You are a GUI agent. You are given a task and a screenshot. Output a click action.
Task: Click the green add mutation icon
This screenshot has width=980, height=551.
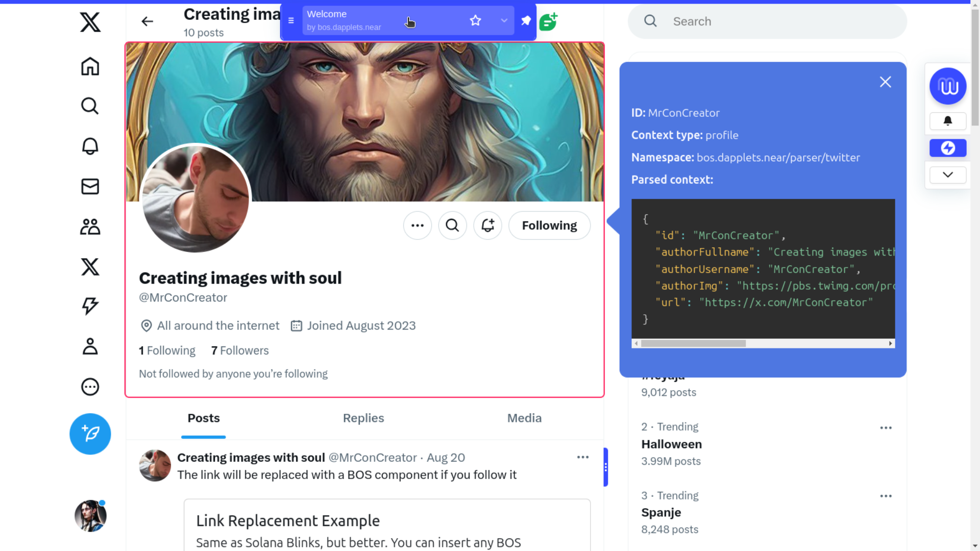coord(548,22)
